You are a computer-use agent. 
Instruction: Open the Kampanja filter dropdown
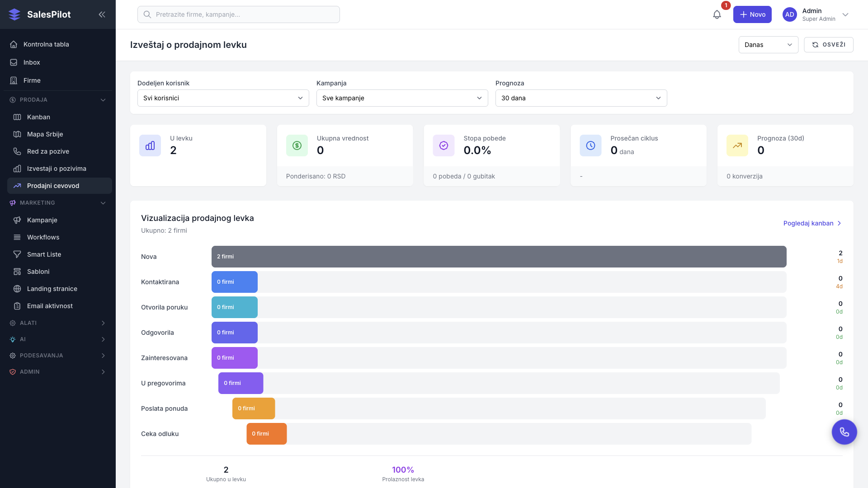pos(402,98)
